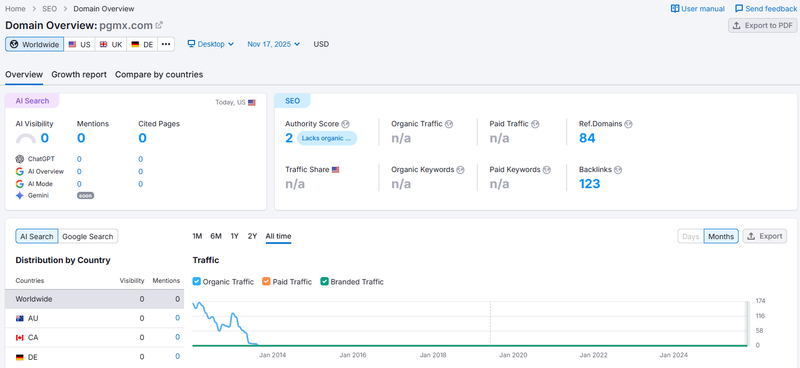Screen dimensions: 800x368
Task: Click the Gemini soon badge
Action: click(x=85, y=195)
